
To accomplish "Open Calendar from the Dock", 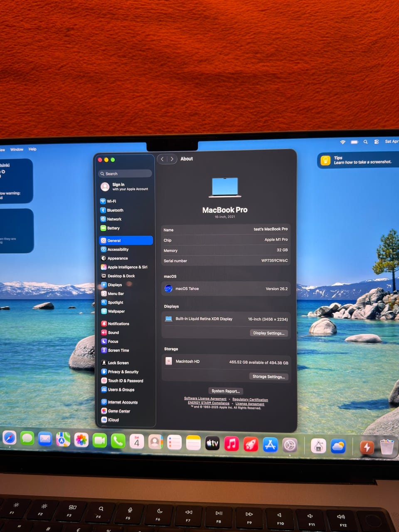I will (137, 441).
